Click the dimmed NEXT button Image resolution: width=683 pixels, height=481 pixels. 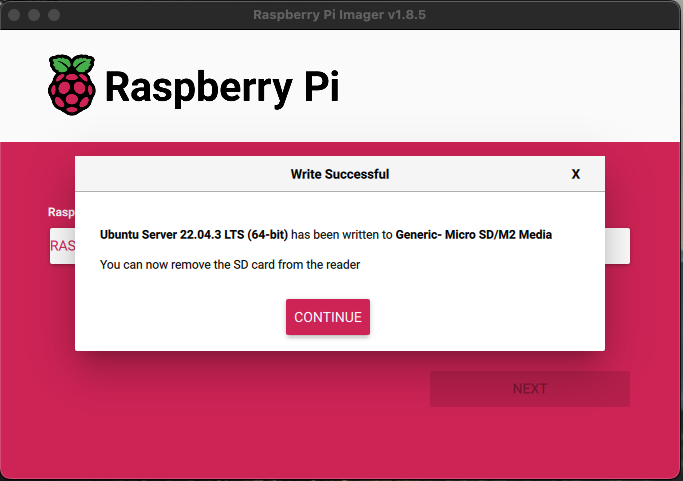[530, 389]
